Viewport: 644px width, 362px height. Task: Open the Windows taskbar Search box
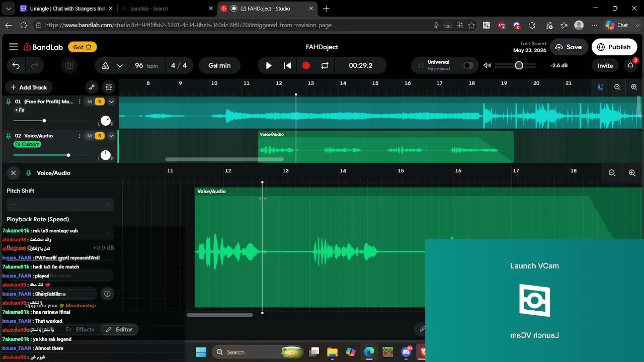point(258,352)
